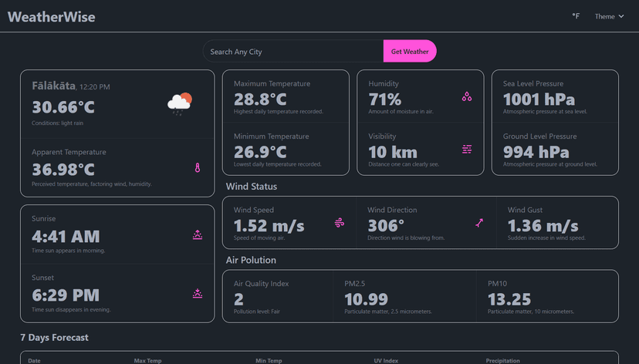The width and height of the screenshot is (639, 364).
Task: Click the sunset icon
Action: (x=198, y=294)
